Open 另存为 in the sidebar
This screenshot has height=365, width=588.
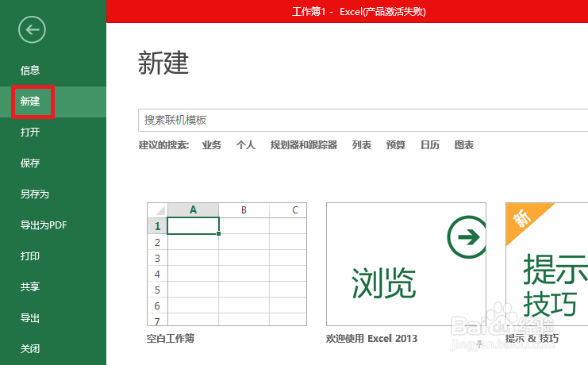point(34,194)
